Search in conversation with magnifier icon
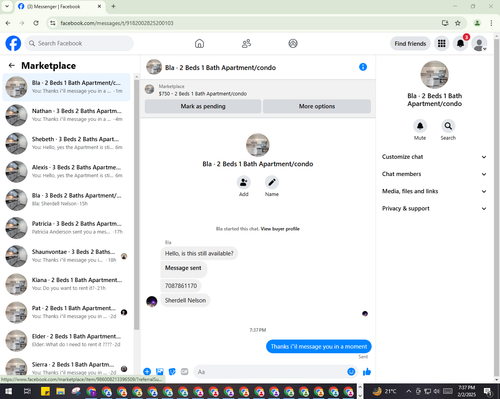Screen dimensions: 500x399 (x=448, y=126)
